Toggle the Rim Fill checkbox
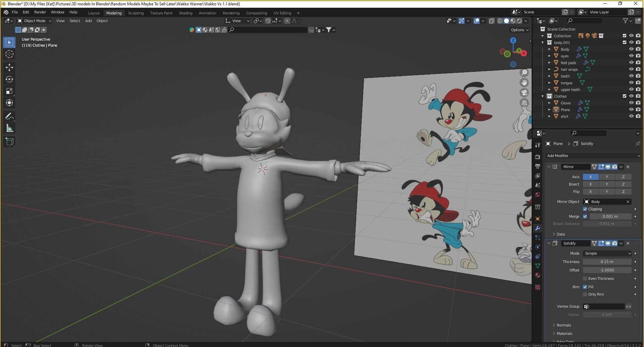Image resolution: width=644 pixels, height=347 pixels. click(585, 287)
